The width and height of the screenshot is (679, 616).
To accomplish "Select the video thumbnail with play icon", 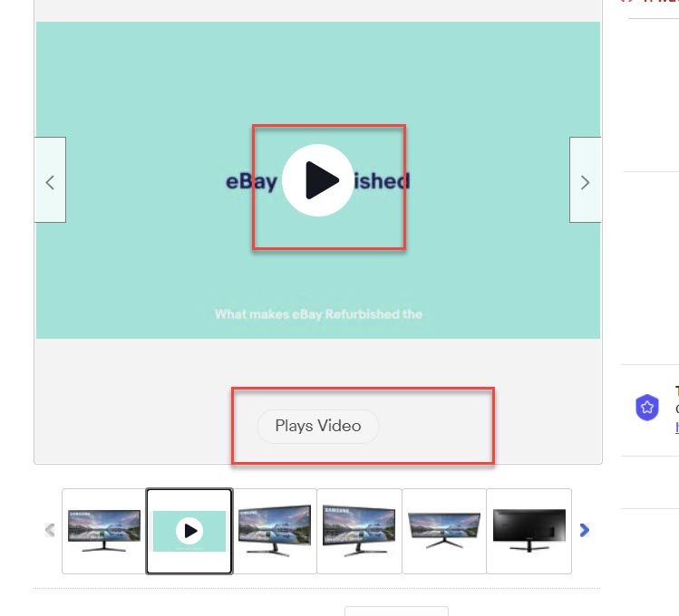I will (189, 531).
